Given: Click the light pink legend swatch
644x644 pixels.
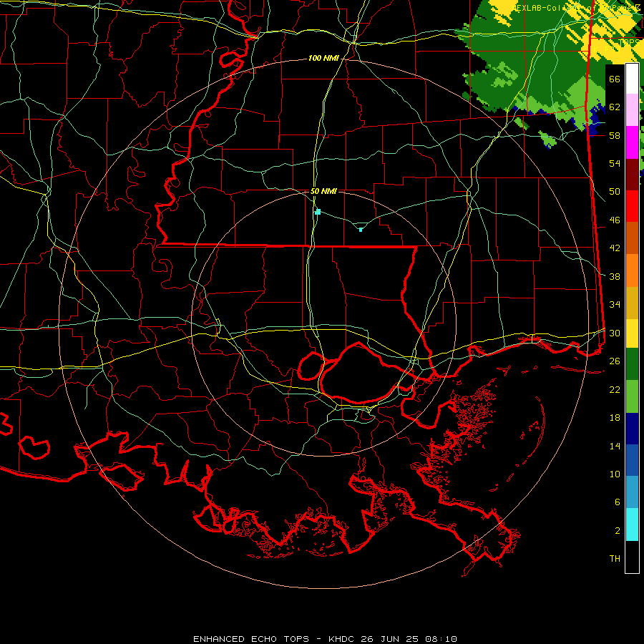Looking at the screenshot, I should click(632, 110).
